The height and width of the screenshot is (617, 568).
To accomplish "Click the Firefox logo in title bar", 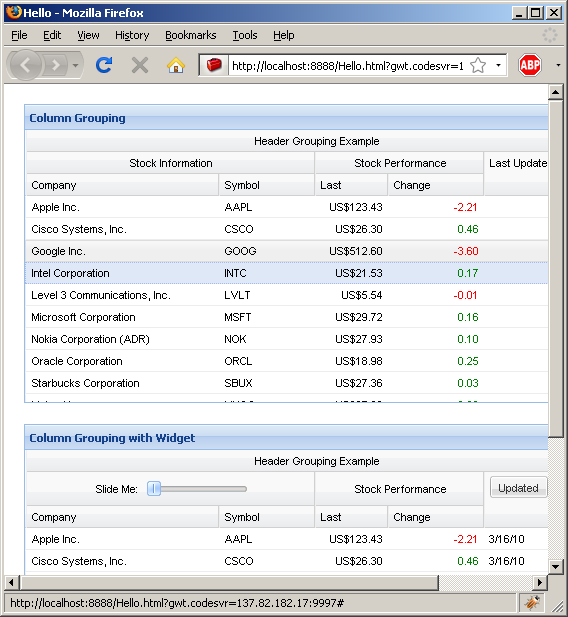I will (x=13, y=13).
